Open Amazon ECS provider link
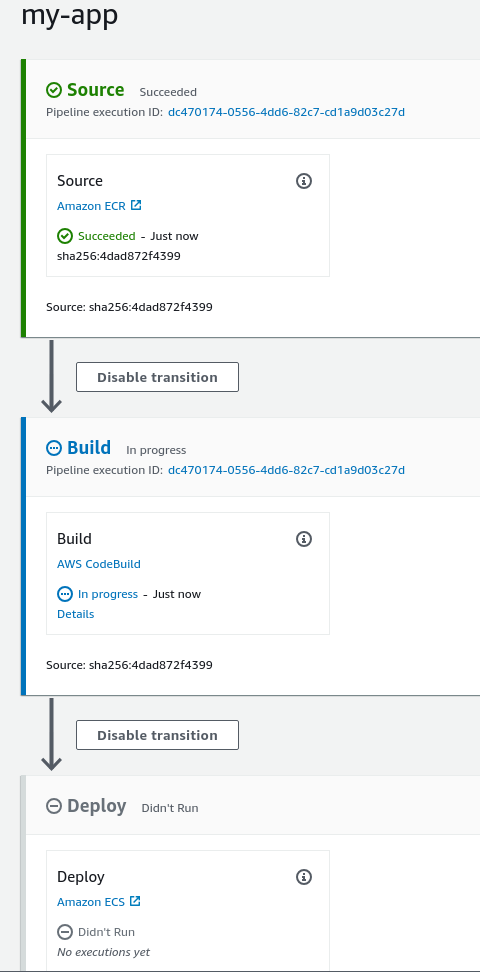 point(91,902)
